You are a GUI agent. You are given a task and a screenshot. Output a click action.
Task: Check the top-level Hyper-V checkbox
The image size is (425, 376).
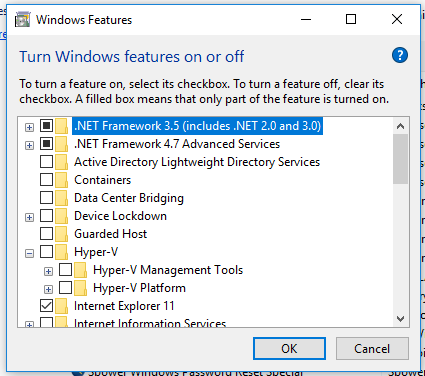click(46, 252)
